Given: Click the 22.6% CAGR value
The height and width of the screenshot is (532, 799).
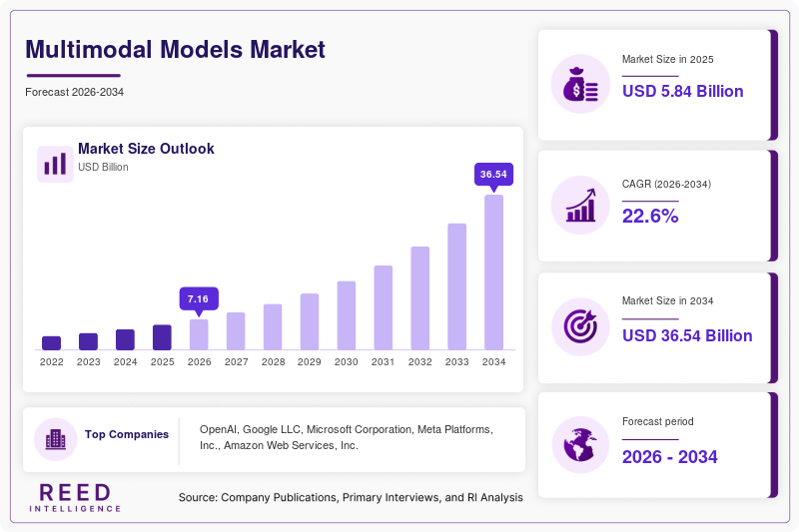Looking at the screenshot, I should 650,216.
